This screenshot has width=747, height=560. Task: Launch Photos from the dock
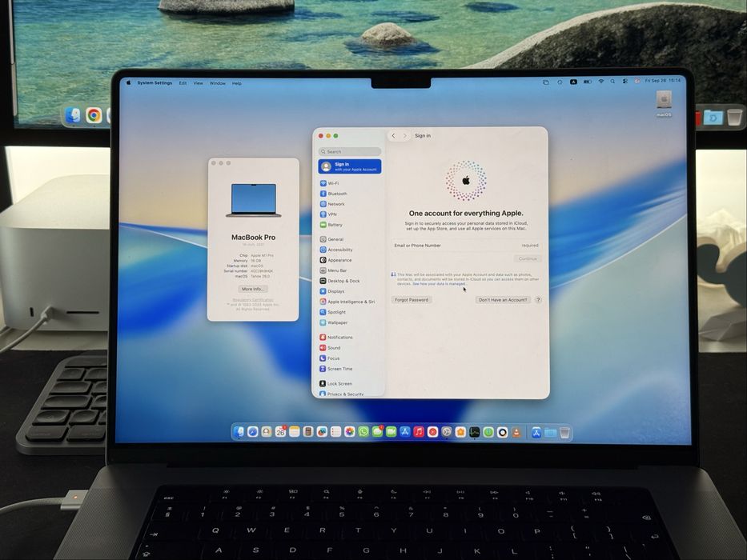click(x=350, y=432)
